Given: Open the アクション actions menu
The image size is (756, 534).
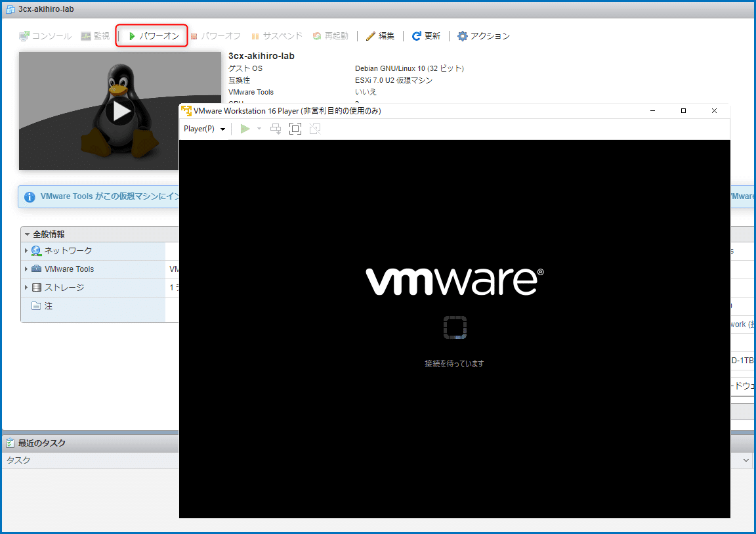Looking at the screenshot, I should [x=483, y=35].
